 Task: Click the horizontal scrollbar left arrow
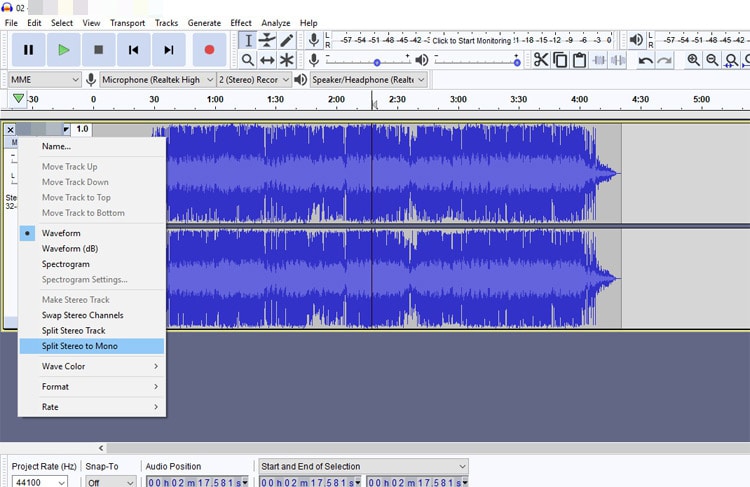[x=101, y=448]
